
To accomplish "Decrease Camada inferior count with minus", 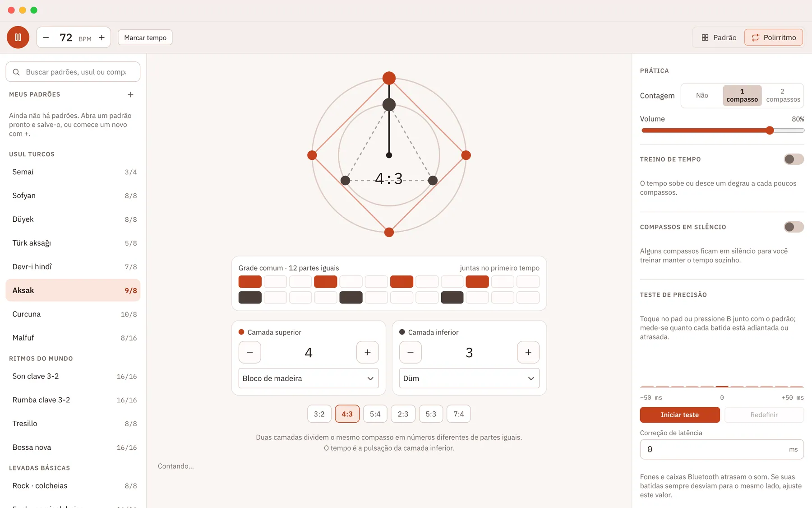I will coord(411,352).
